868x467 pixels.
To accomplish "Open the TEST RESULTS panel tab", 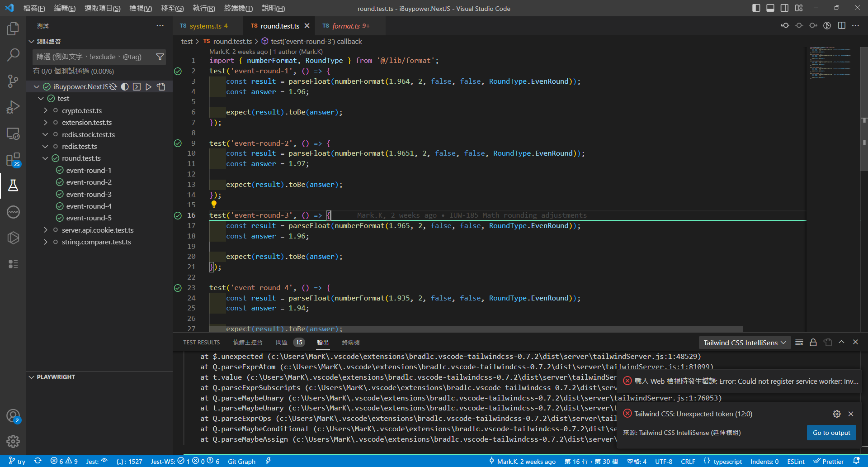I will [x=201, y=343].
